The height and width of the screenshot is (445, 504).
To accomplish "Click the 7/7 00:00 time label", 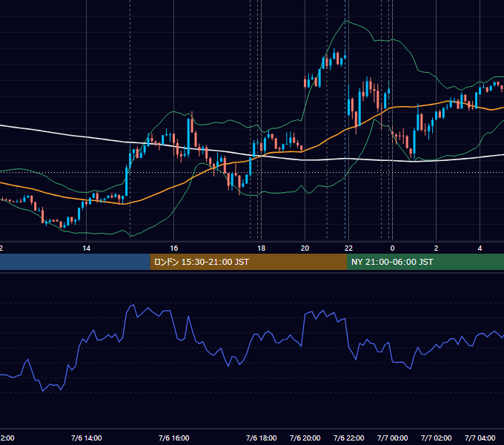I will (393, 438).
